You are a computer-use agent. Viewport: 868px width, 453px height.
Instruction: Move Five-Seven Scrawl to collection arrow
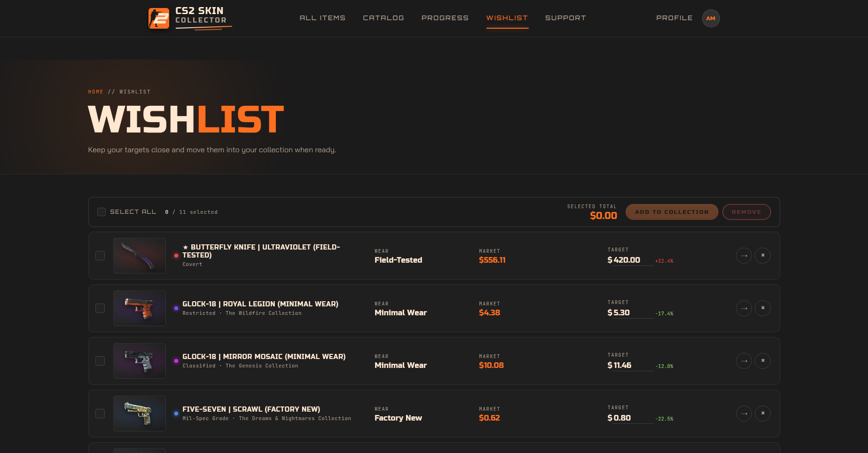[x=743, y=414]
